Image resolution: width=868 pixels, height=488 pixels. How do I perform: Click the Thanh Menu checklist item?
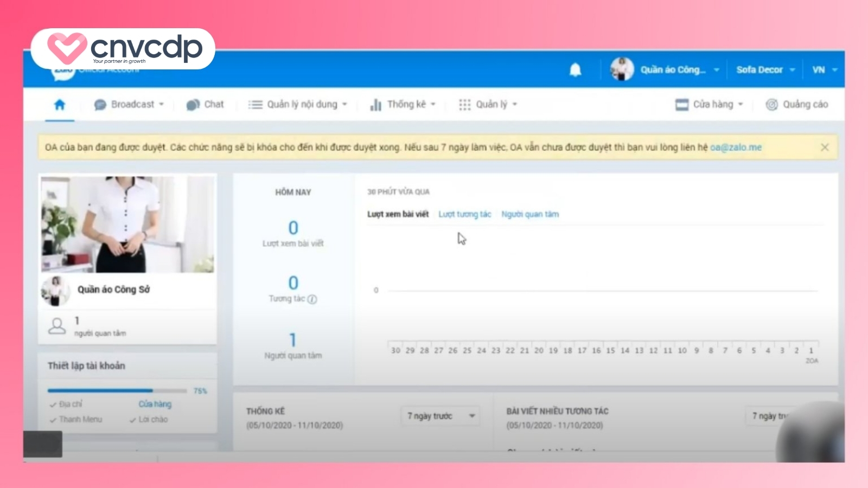pyautogui.click(x=75, y=419)
